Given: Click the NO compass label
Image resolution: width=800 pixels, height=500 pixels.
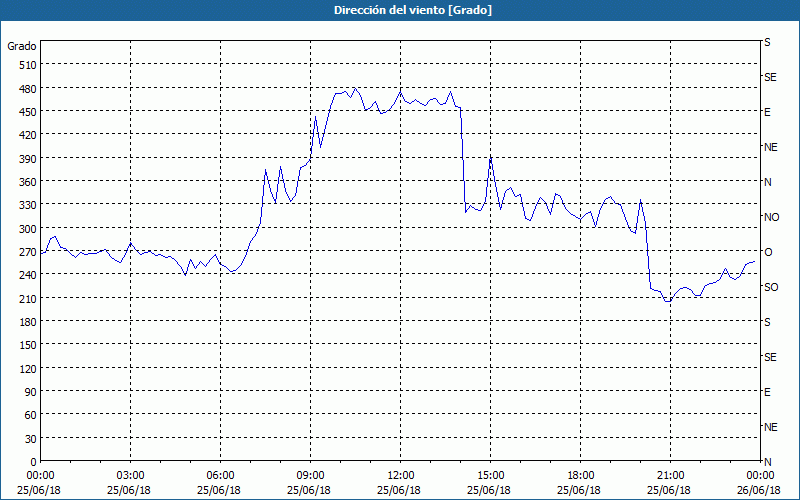Looking at the screenshot, I should click(772, 217).
